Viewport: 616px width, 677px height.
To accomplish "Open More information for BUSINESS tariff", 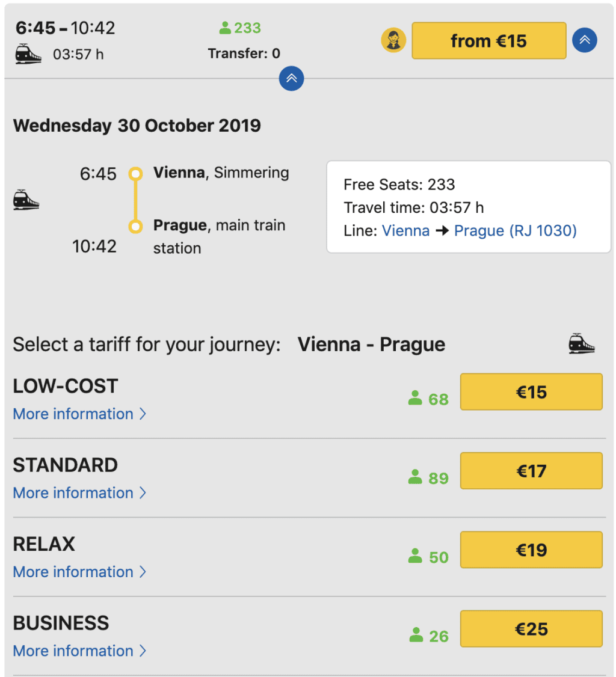I will pos(79,651).
